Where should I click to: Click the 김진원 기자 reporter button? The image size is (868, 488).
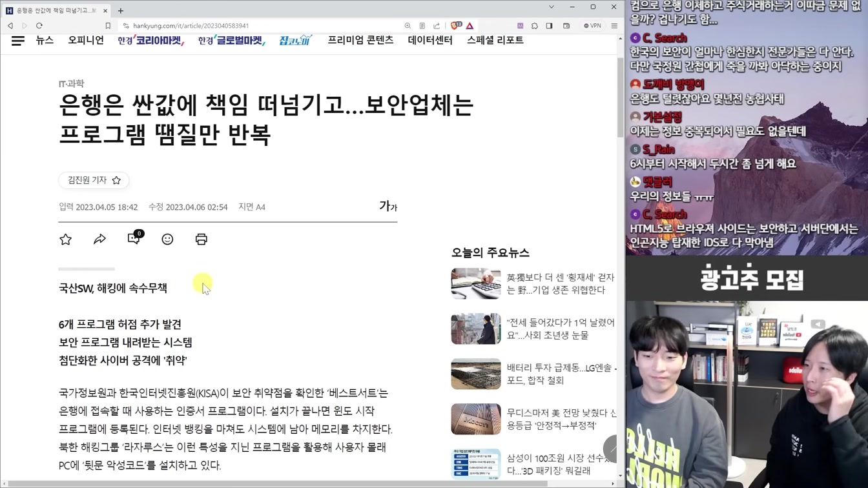94,180
